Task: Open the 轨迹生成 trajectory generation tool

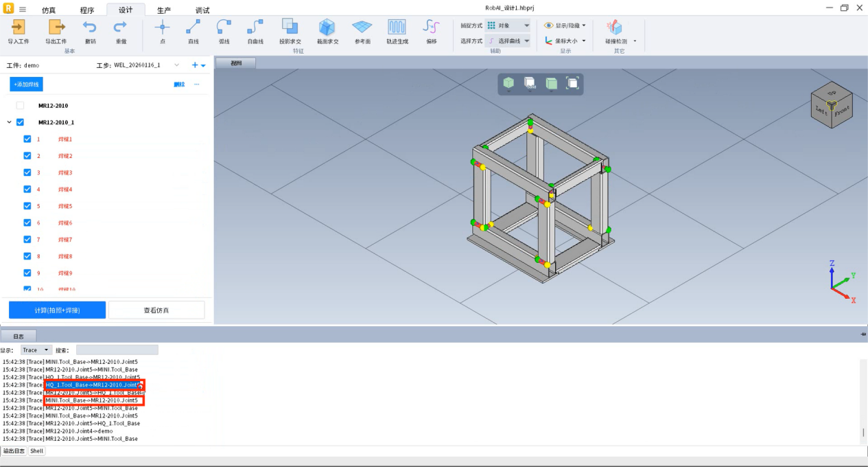Action: point(397,27)
